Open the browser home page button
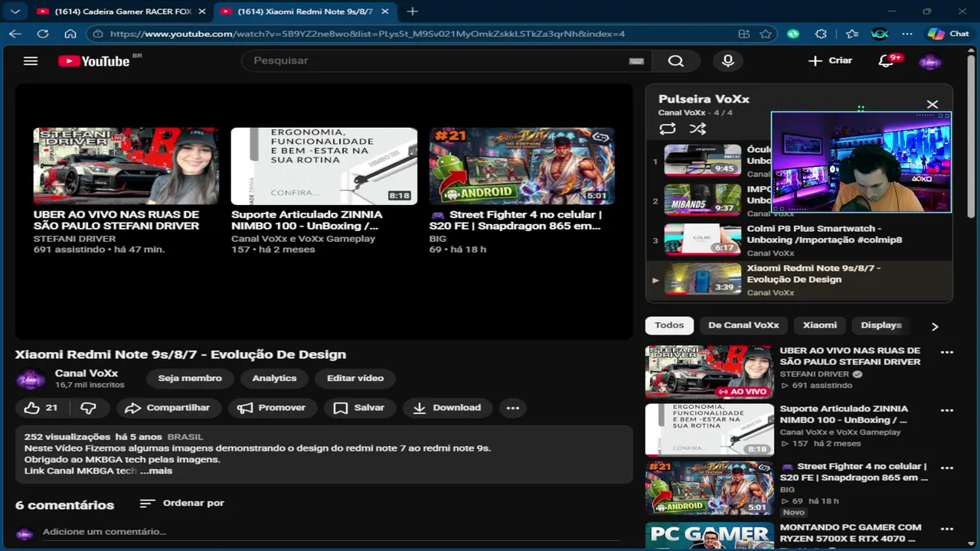 pos(70,34)
